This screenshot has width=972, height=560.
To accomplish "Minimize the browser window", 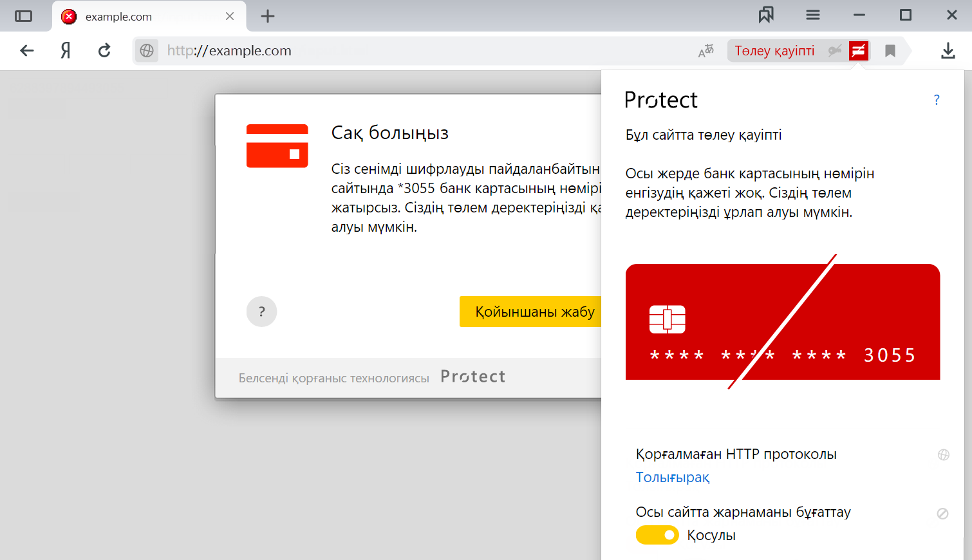I will tap(859, 15).
